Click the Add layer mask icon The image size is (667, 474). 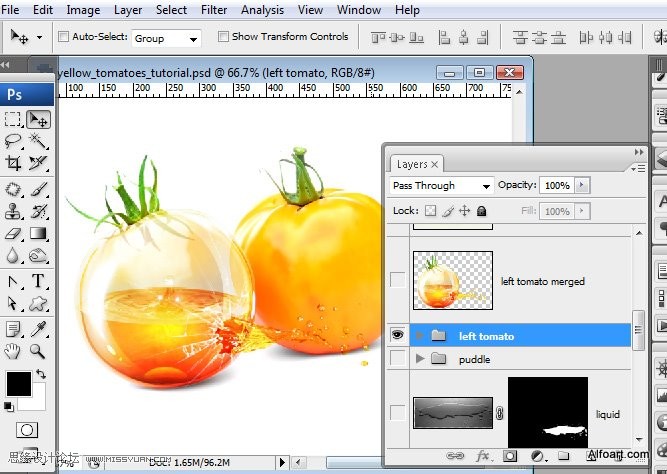[509, 456]
